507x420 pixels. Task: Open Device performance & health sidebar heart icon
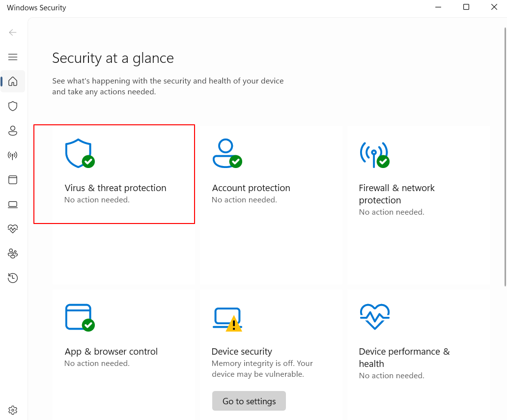[13, 229]
